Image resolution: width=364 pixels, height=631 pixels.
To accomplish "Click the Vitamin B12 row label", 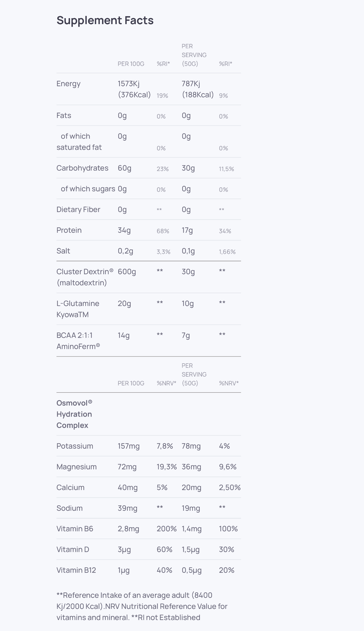I will pyautogui.click(x=76, y=570).
